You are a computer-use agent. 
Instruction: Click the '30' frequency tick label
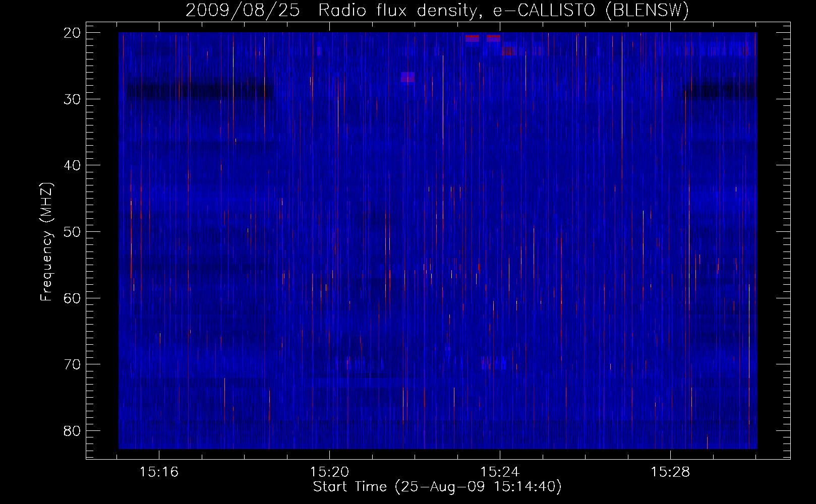(72, 99)
